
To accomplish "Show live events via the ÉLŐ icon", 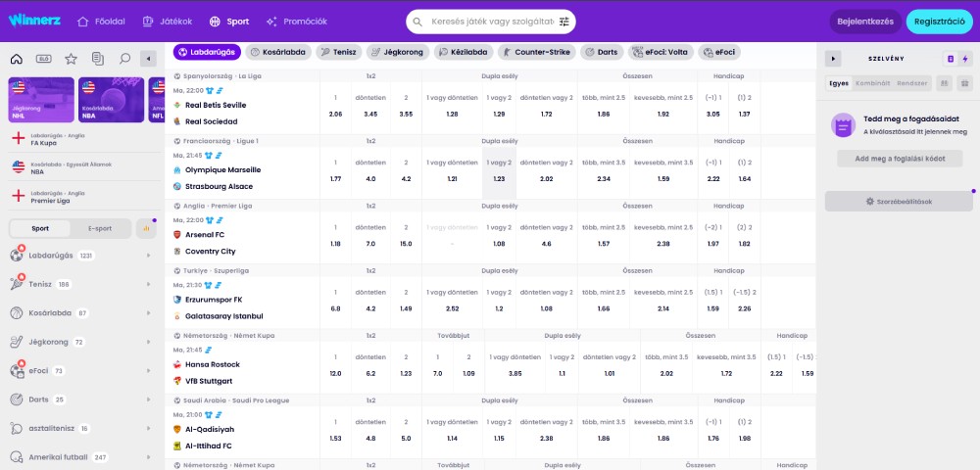I will [44, 60].
